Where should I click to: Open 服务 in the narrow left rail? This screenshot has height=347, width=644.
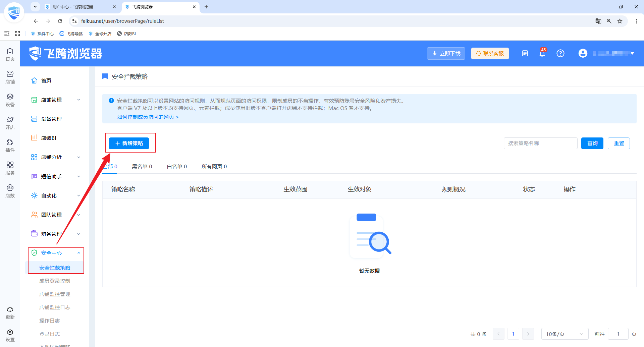tap(10, 168)
